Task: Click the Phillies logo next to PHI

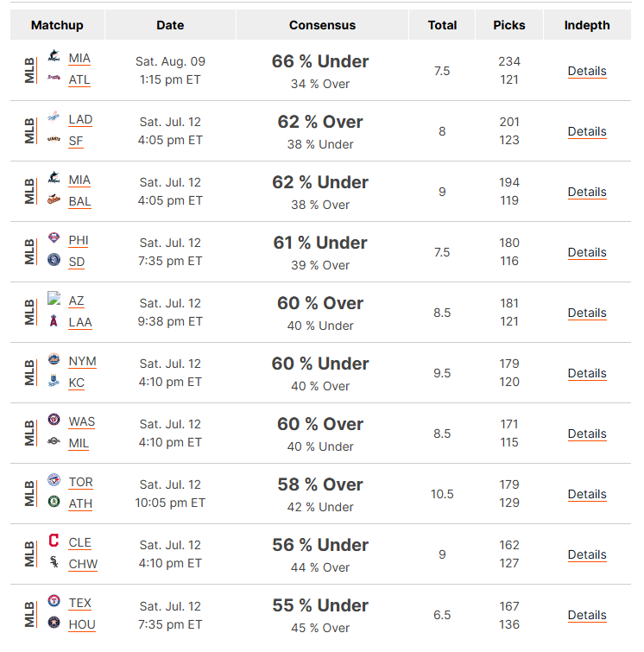Action: (x=54, y=237)
